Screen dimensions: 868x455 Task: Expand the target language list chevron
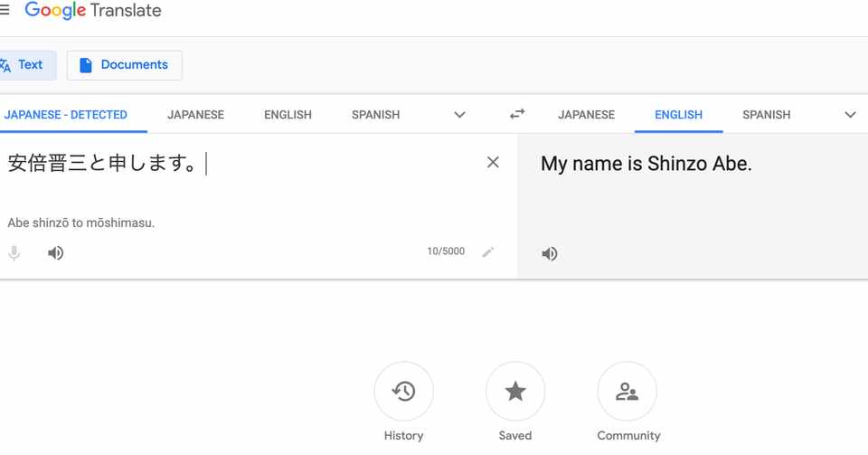coord(850,115)
